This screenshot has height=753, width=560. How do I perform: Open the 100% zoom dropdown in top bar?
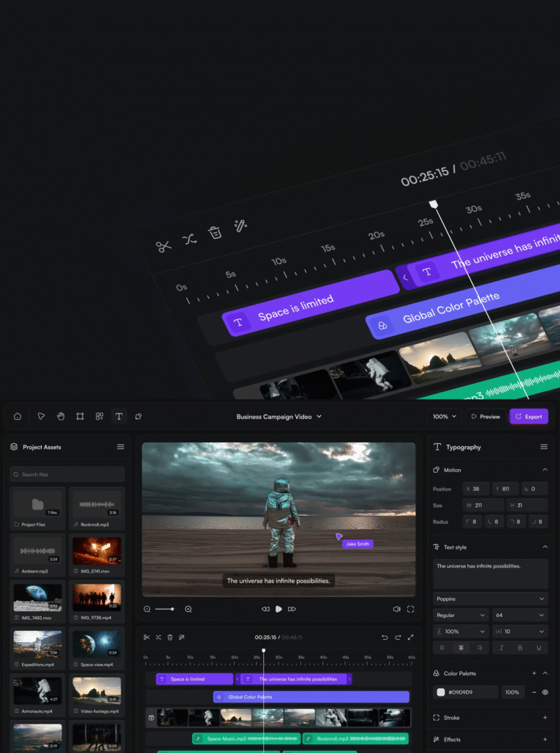point(445,416)
